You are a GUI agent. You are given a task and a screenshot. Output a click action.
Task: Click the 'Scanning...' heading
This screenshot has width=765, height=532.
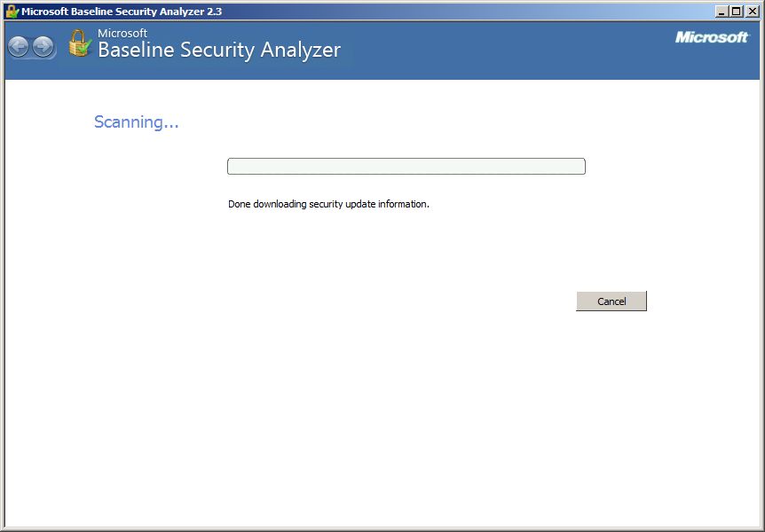point(137,121)
